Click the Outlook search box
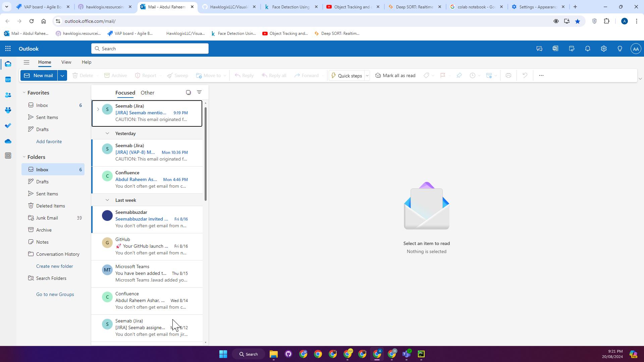Screen dimensions: 644x362 click(x=150, y=49)
